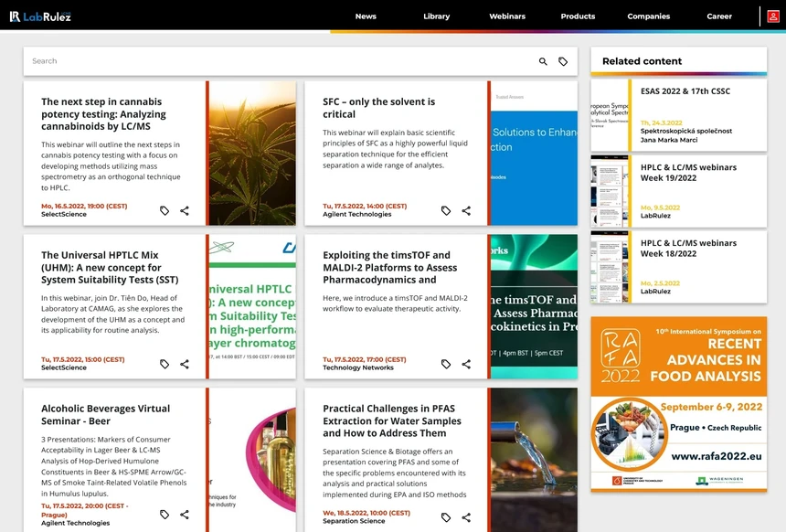Share the timsTOF and MALDI-2 webinar
This screenshot has height=532, width=786.
pyautogui.click(x=466, y=364)
